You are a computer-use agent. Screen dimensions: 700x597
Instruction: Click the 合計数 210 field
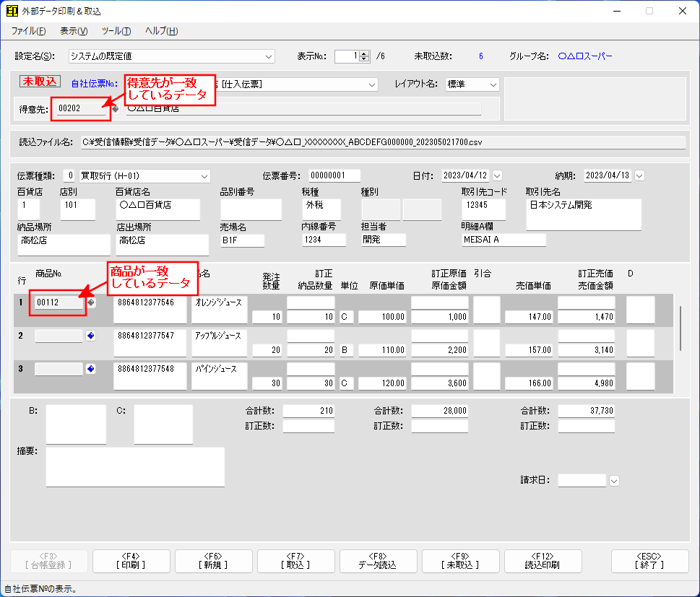308,411
